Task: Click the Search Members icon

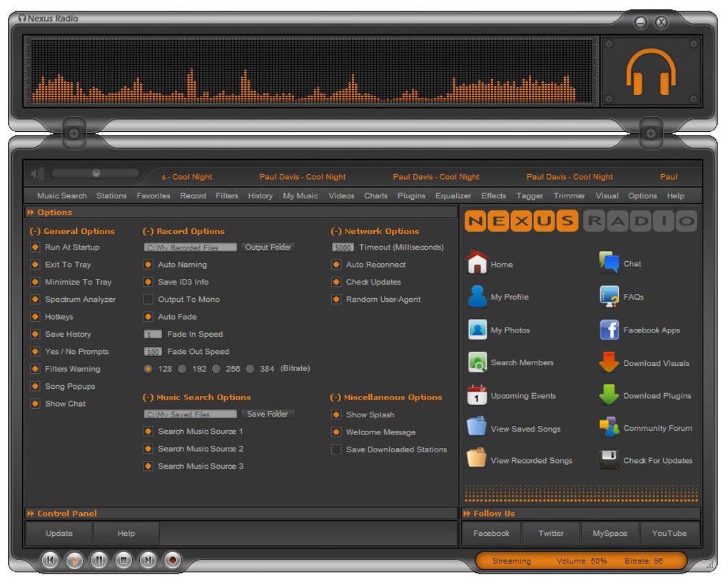Action: pos(477,362)
